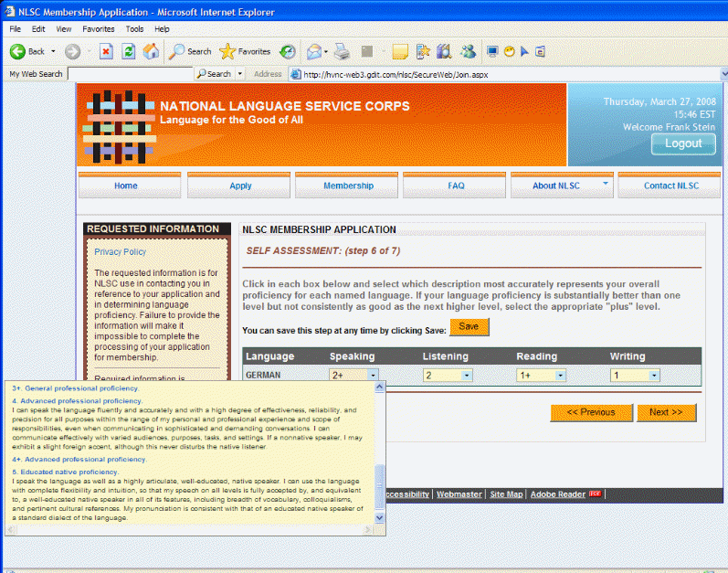Open the Tools menu
Viewport: 728px width, 573px height.
coord(134,29)
